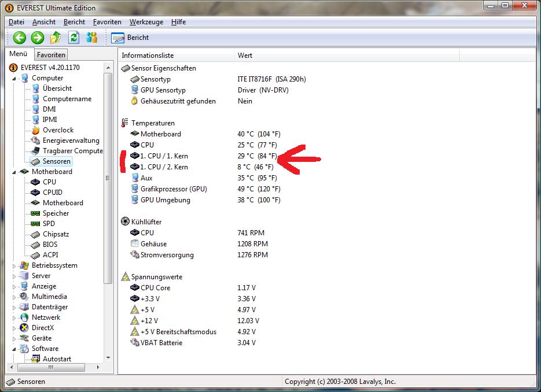Switch to the Menü tab
The height and width of the screenshot is (392, 541).
pos(19,54)
